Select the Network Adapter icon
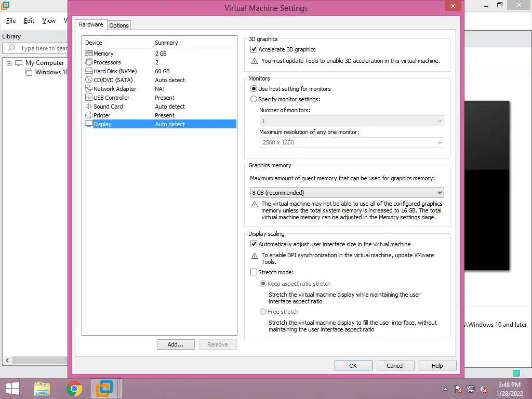The height and width of the screenshot is (399, 532). click(88, 88)
